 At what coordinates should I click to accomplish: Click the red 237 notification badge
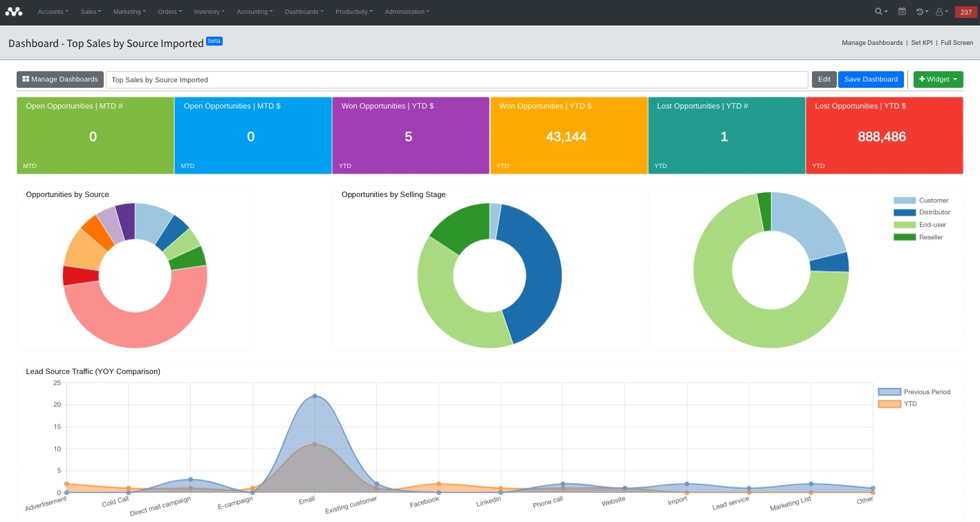[x=965, y=12]
